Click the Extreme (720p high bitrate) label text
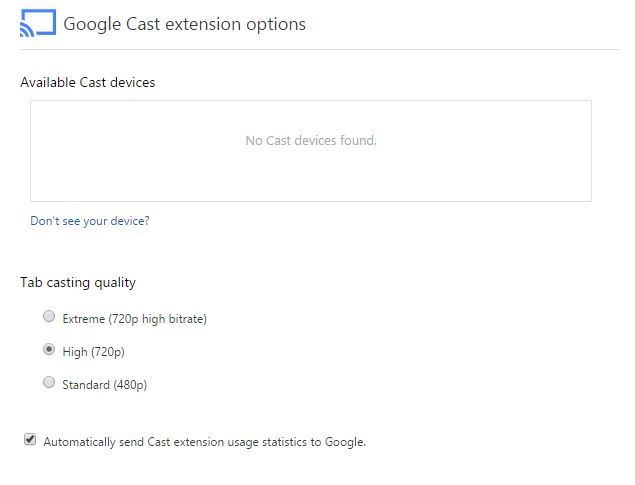Viewport: 635px width, 485px height. (x=134, y=319)
